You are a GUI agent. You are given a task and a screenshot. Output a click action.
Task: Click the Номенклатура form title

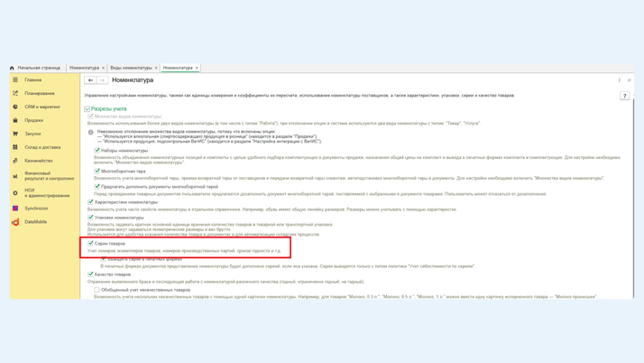tap(133, 80)
